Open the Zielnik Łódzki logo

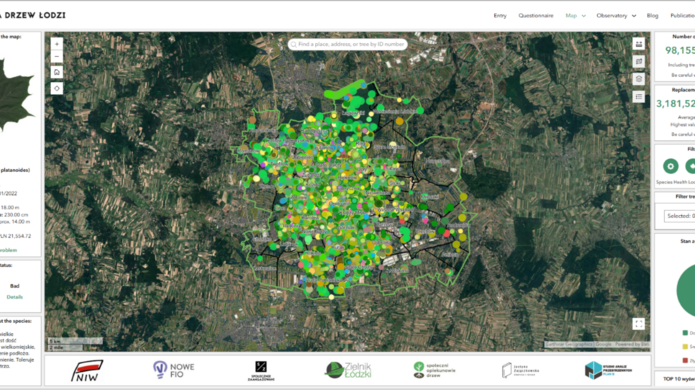348,370
